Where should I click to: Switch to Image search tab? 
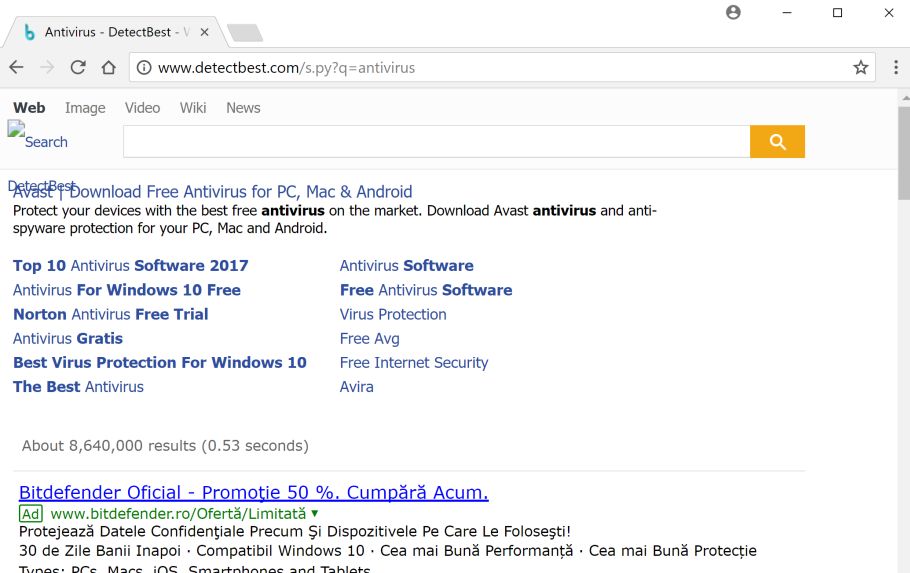[85, 108]
